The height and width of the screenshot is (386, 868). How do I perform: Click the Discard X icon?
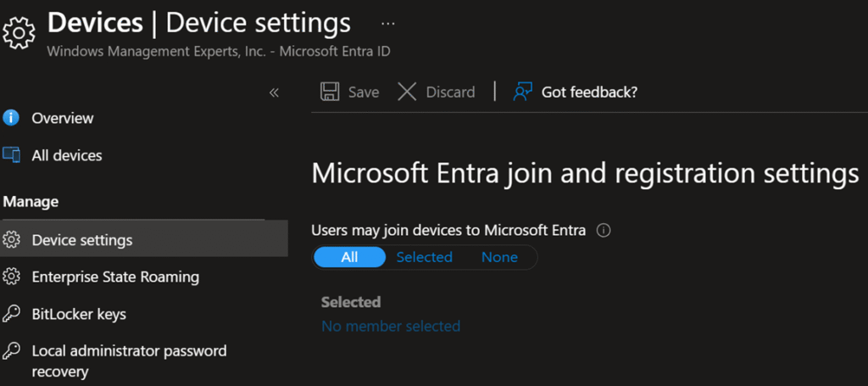tap(407, 92)
